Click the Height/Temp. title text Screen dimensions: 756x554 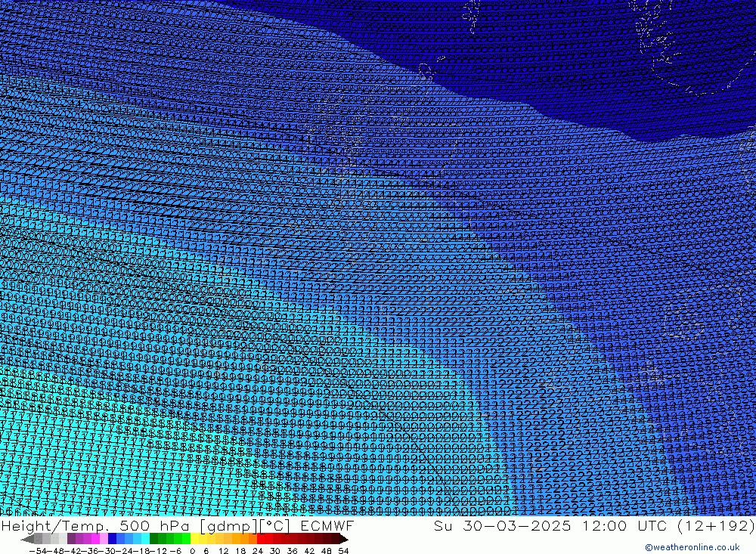pyautogui.click(x=58, y=525)
